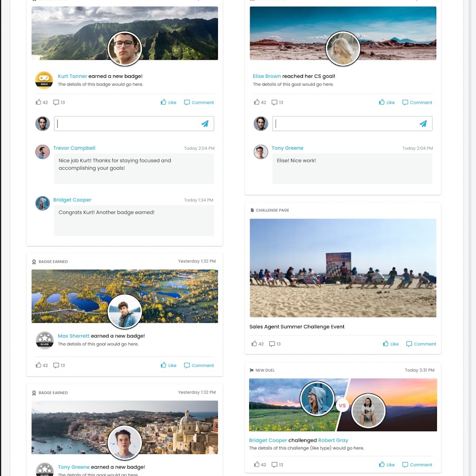This screenshot has height=476, width=476.
Task: Click the 'Today 1:34 PM' comment timestamp
Action: pos(198,200)
